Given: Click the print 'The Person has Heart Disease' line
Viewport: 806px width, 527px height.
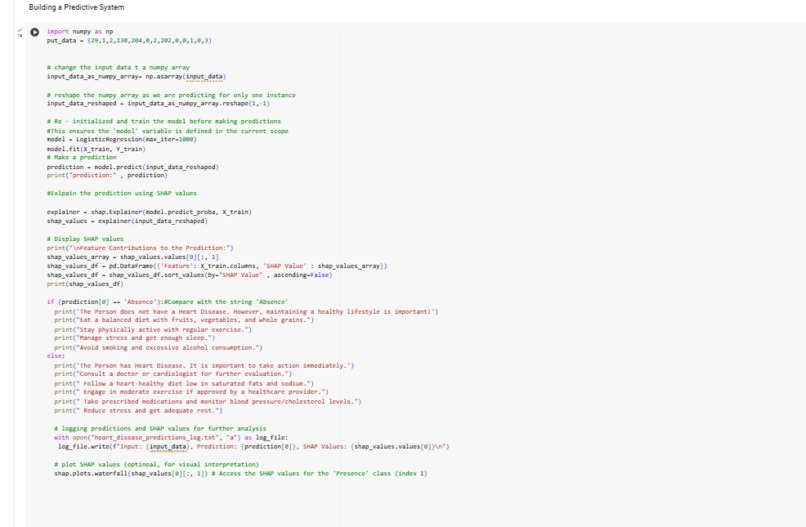Looking at the screenshot, I should 204,366.
